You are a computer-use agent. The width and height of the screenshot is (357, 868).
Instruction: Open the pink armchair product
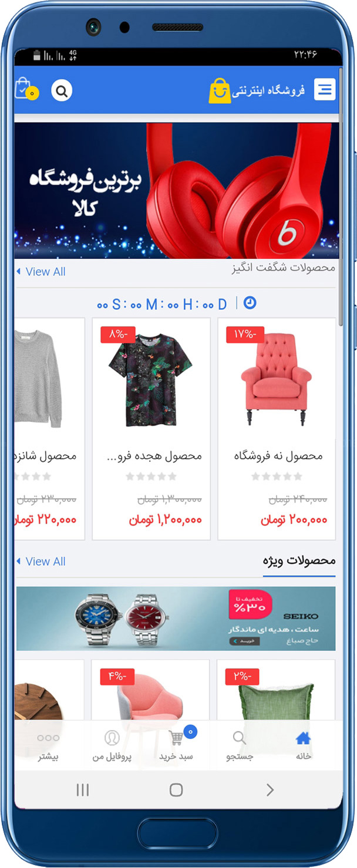pos(277,380)
